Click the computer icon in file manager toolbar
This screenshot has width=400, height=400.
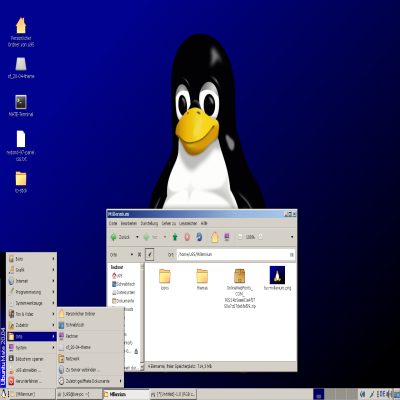[227, 237]
